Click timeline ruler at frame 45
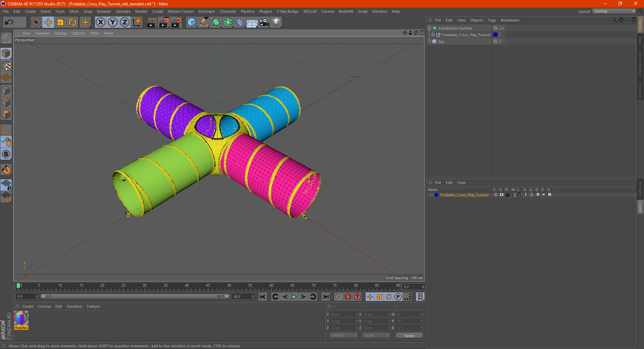 208,286
